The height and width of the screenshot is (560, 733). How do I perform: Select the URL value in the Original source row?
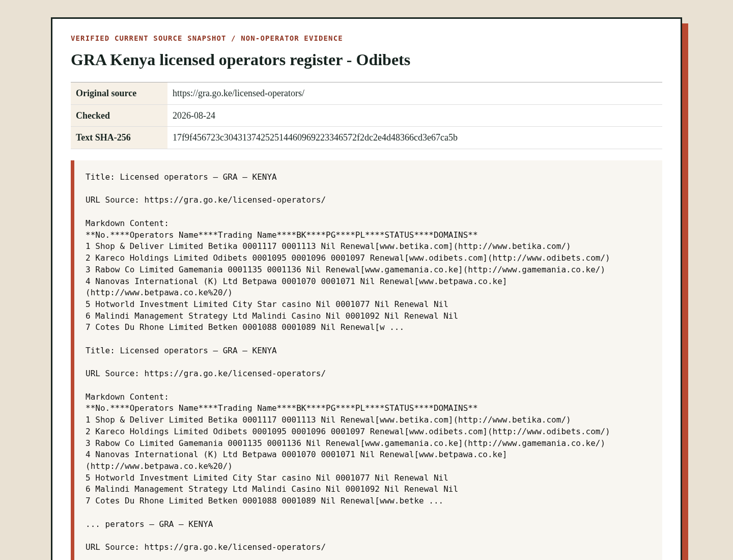point(238,93)
